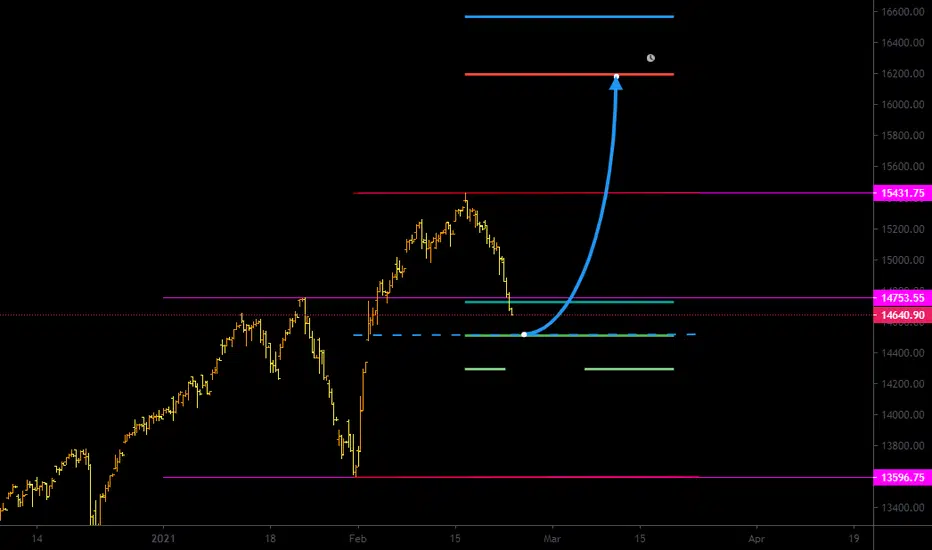This screenshot has width=932, height=550.
Task: Select the blue horizontal line near 16600
Action: pos(569,17)
